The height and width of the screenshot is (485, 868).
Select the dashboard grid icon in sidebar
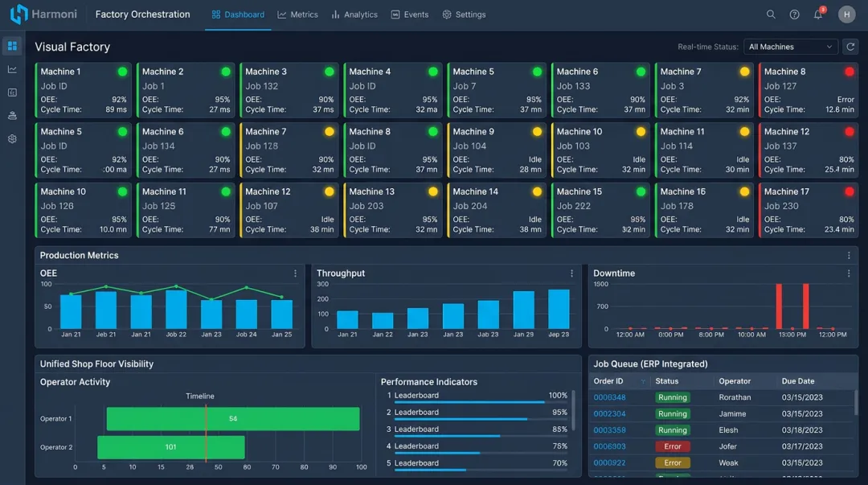(12, 46)
